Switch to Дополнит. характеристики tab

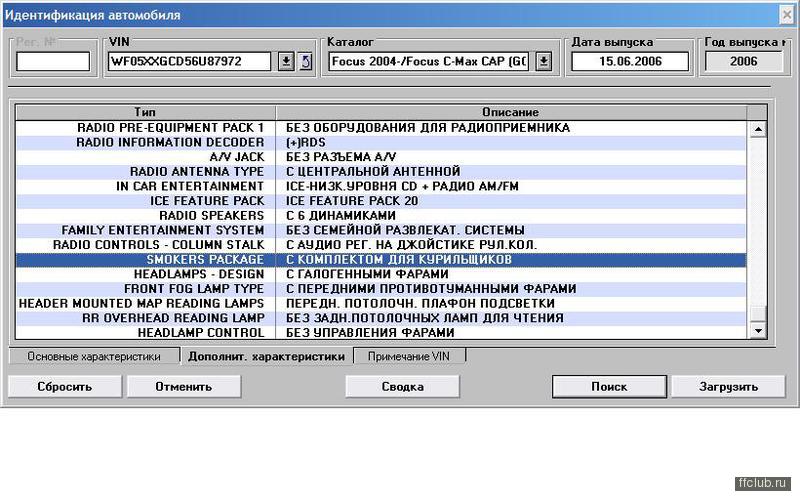266,357
